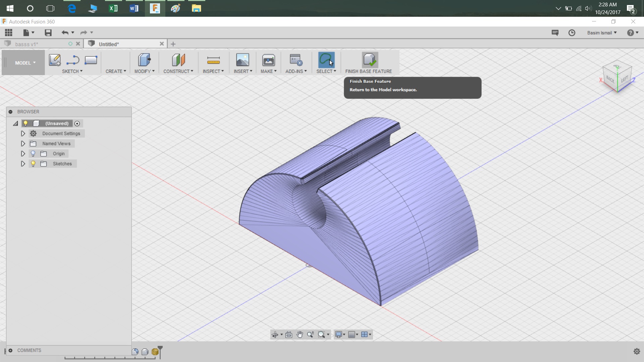Screen dimensions: 644x362
Task: Click the Select tool icon
Action: [x=326, y=60]
